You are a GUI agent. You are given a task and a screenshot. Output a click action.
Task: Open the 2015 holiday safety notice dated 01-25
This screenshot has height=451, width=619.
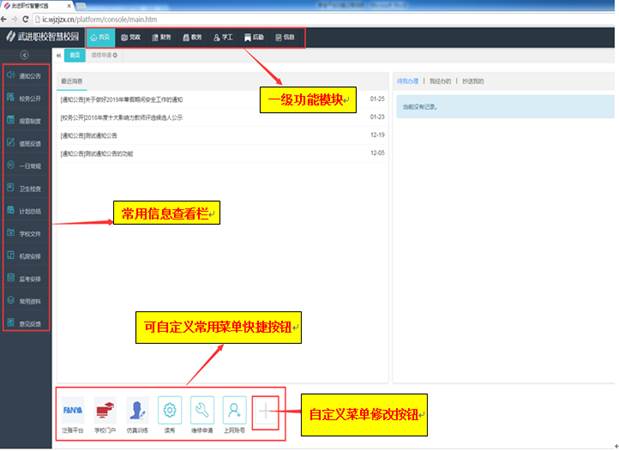click(x=222, y=100)
